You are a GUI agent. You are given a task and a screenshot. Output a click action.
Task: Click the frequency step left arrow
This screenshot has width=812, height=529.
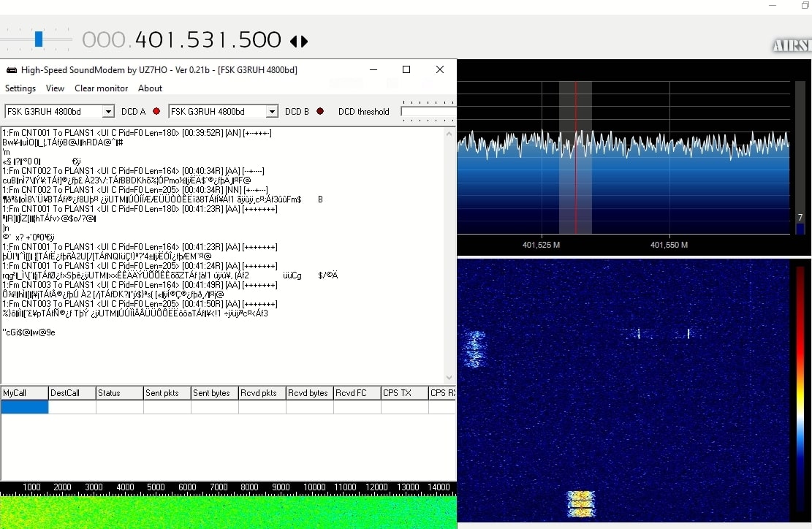[x=294, y=42]
